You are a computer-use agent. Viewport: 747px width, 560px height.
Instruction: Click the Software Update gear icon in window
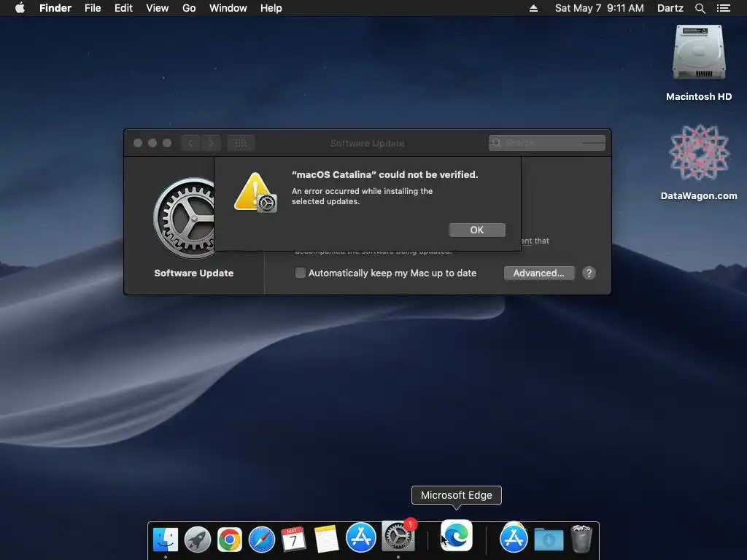185,218
